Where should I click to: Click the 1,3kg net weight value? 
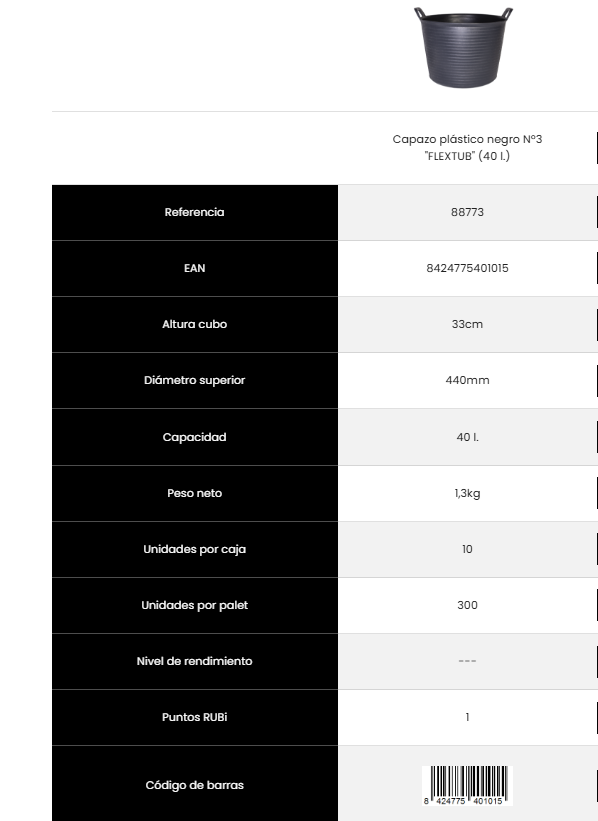pos(467,493)
